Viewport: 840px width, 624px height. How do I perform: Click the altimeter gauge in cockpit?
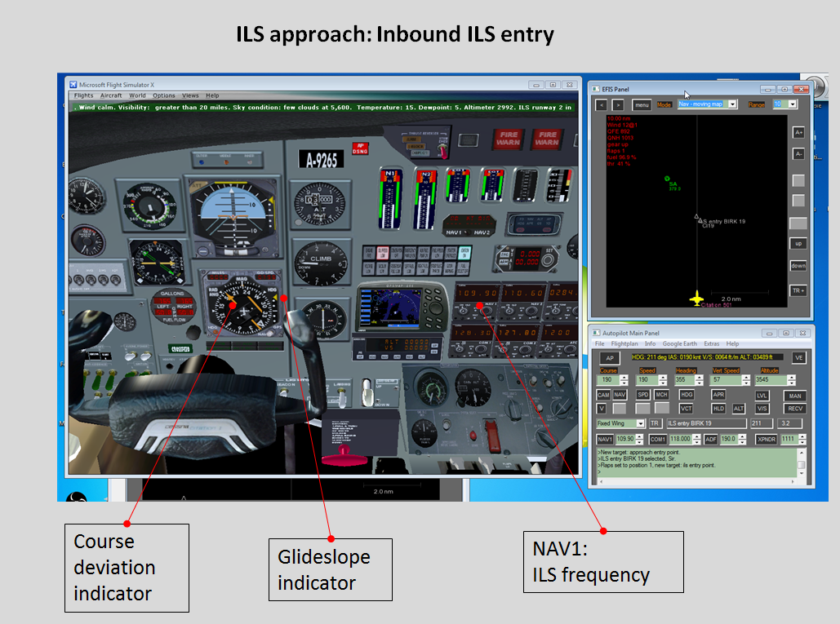coord(320,203)
